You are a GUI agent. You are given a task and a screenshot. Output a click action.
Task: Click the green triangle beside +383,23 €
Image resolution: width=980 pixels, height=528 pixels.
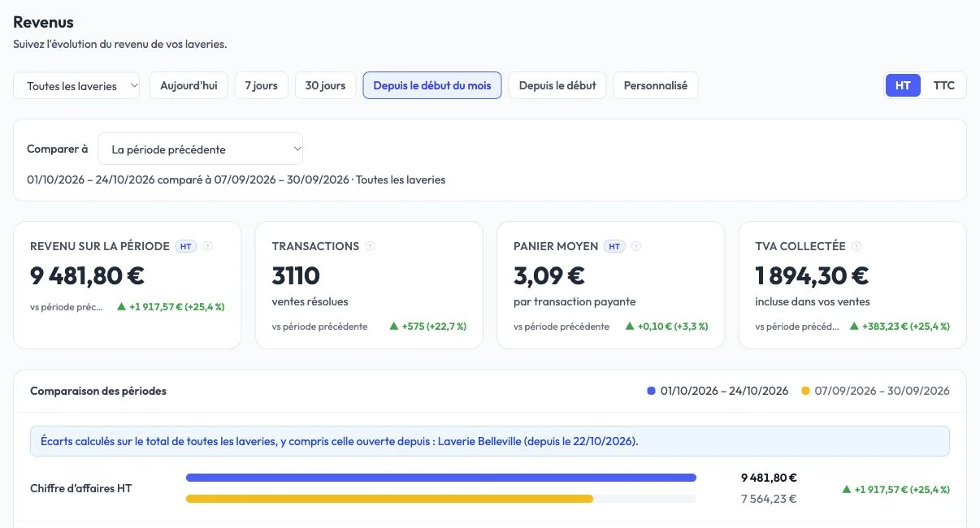854,327
